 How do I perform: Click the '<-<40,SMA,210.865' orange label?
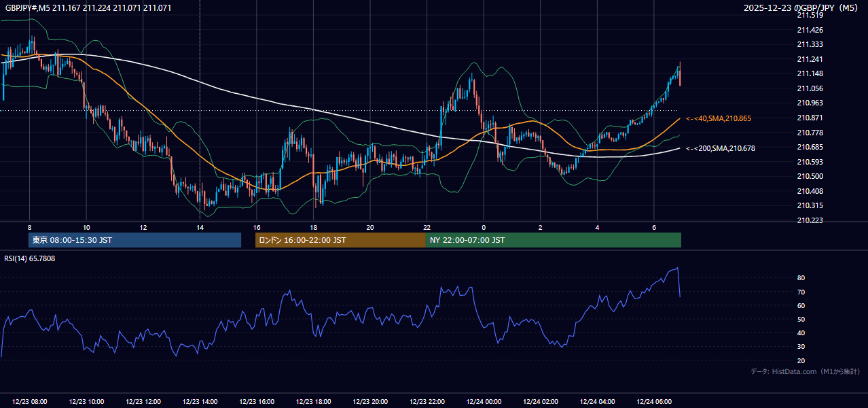(719, 118)
